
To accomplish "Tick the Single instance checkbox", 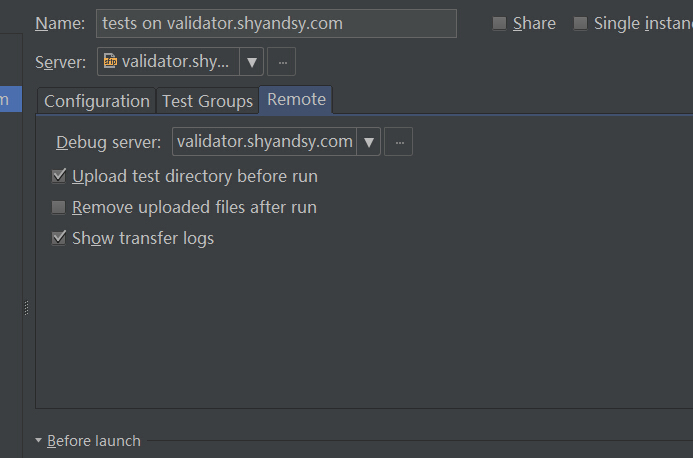I will (x=580, y=23).
